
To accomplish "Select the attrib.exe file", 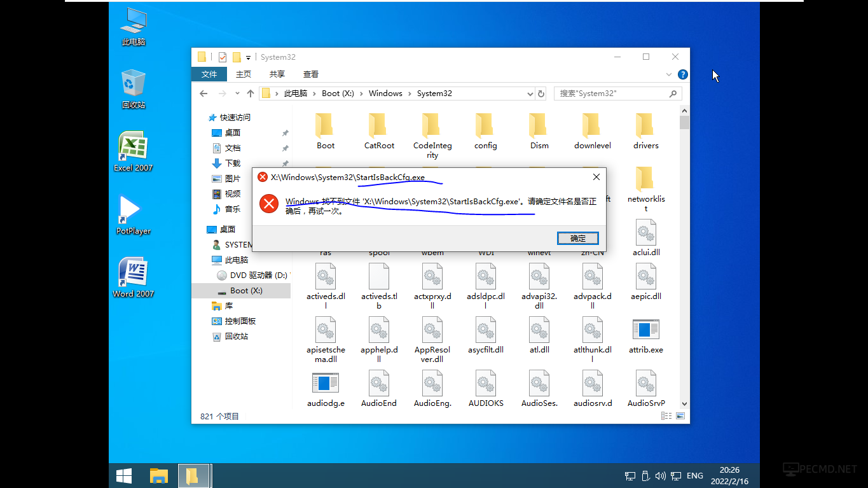I will (x=646, y=337).
